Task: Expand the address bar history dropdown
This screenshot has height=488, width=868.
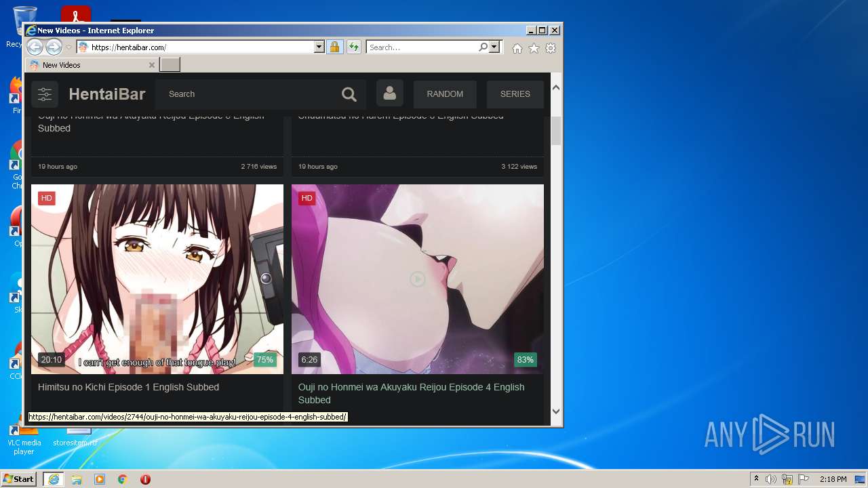Action: pyautogui.click(x=319, y=47)
